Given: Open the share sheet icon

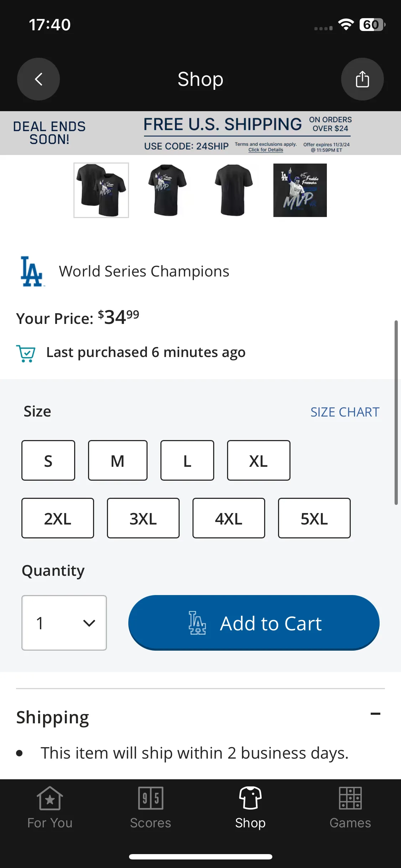Looking at the screenshot, I should coord(362,79).
